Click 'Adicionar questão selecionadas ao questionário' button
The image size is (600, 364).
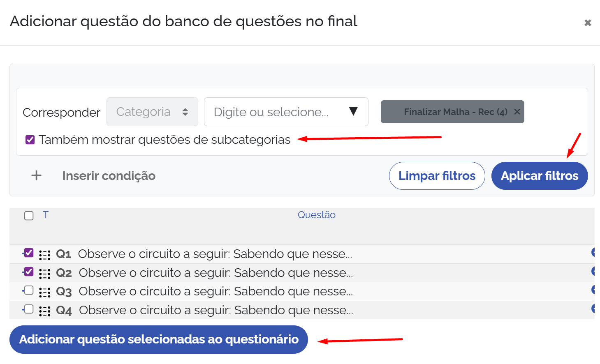pyautogui.click(x=159, y=339)
